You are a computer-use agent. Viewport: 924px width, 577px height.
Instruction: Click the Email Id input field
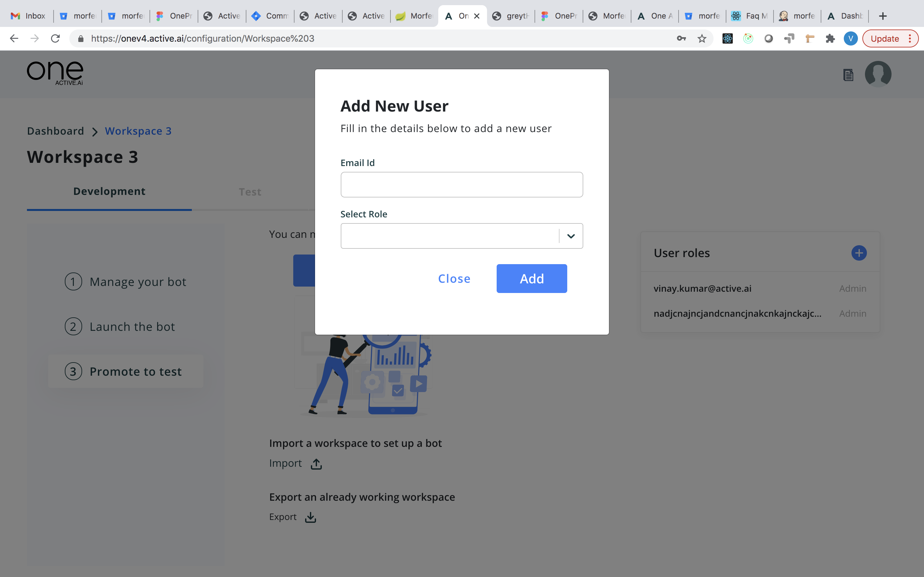point(462,184)
